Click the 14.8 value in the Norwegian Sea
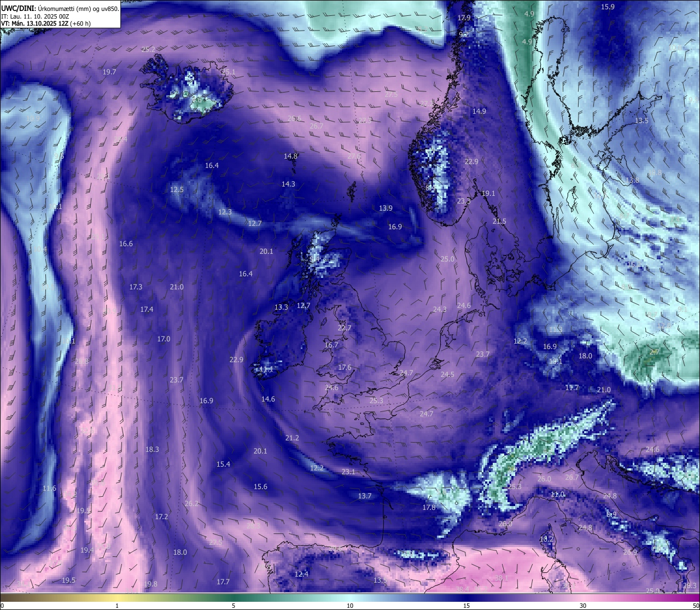This screenshot has width=700, height=610. (290, 156)
